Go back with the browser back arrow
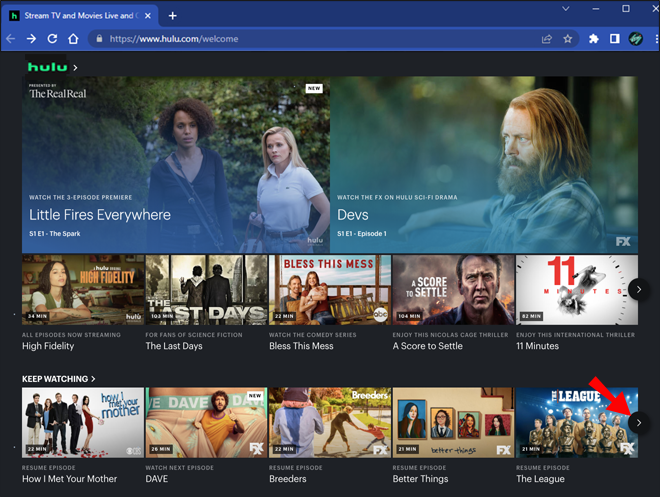The image size is (660, 497). click(11, 39)
